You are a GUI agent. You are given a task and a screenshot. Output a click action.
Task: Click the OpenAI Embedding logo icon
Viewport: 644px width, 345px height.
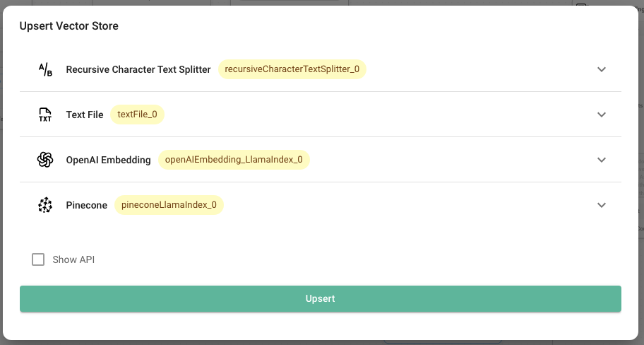tap(45, 160)
